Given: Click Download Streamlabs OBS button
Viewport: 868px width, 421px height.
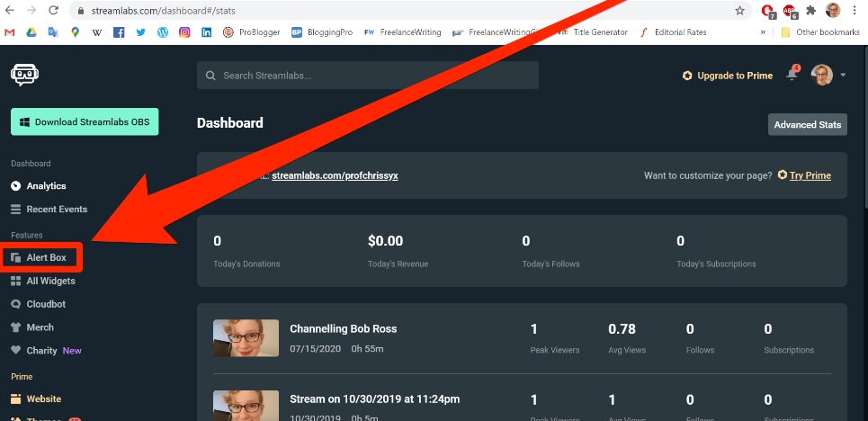Looking at the screenshot, I should click(x=85, y=121).
